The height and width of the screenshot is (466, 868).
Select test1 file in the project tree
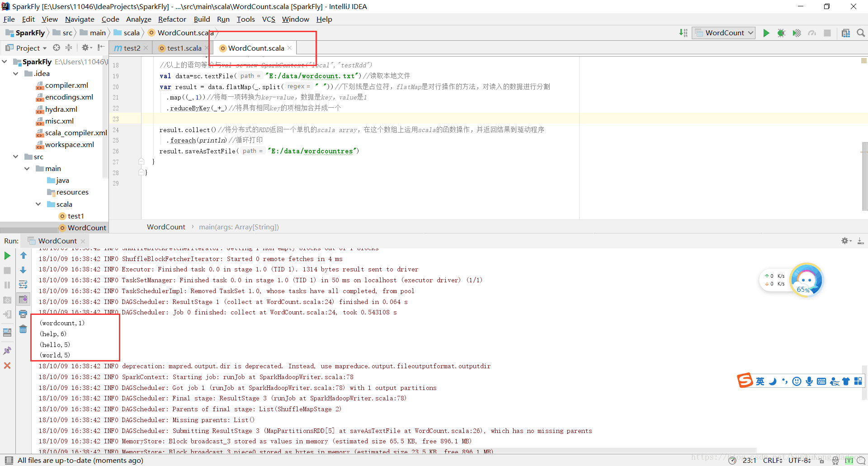tap(75, 216)
